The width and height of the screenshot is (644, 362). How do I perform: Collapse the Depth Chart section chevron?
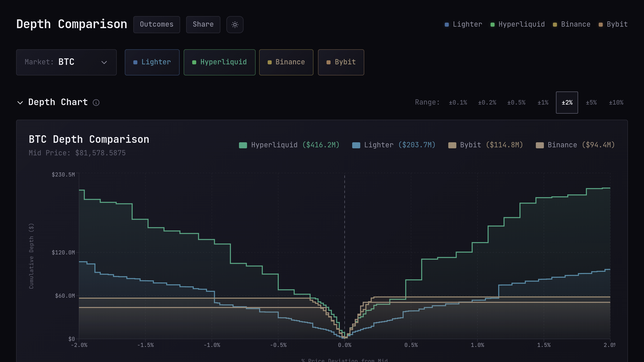point(20,103)
